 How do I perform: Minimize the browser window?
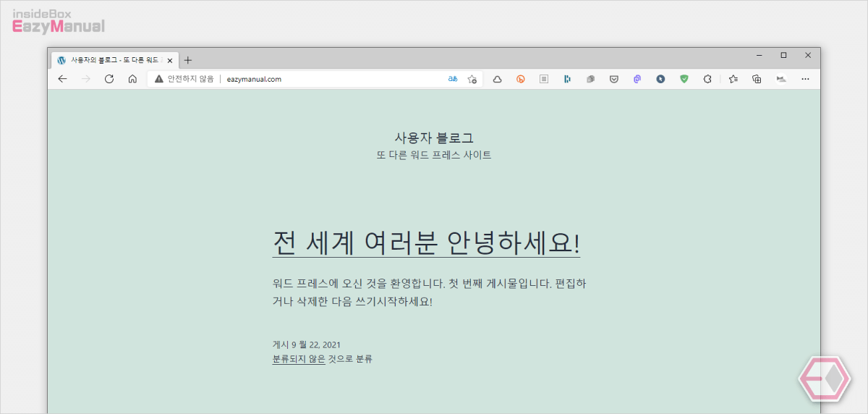point(759,55)
